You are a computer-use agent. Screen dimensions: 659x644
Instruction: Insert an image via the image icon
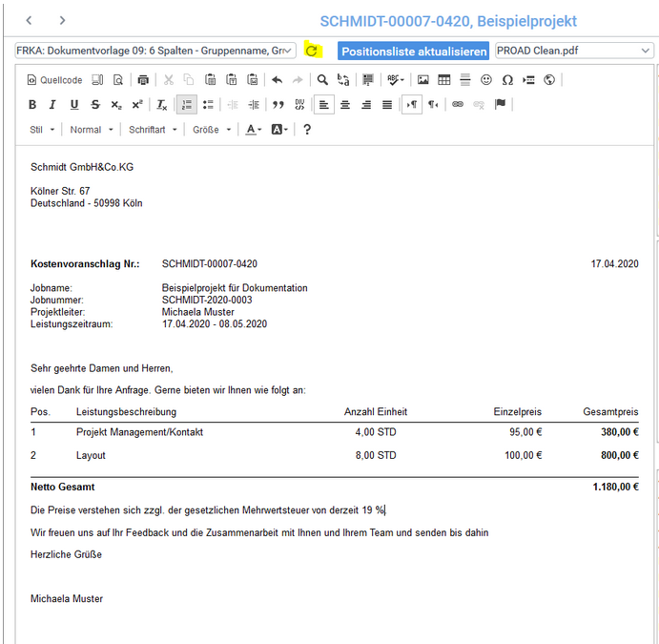click(x=422, y=80)
